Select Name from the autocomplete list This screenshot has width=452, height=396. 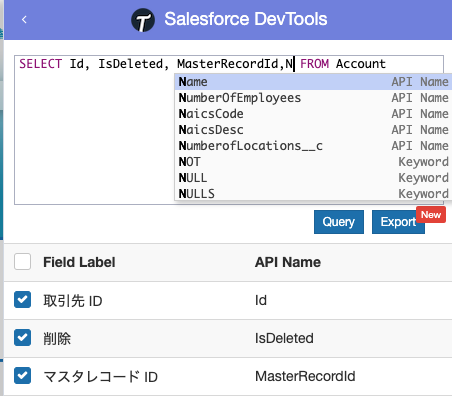[313, 82]
